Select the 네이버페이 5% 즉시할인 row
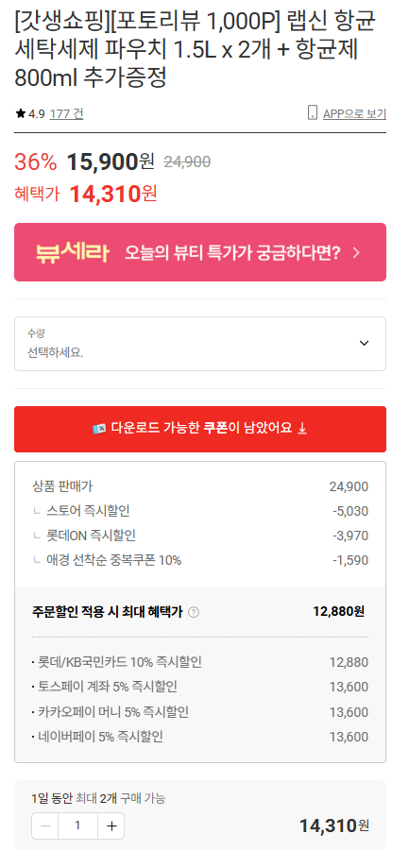The height and width of the screenshot is (868, 409). pos(200,737)
